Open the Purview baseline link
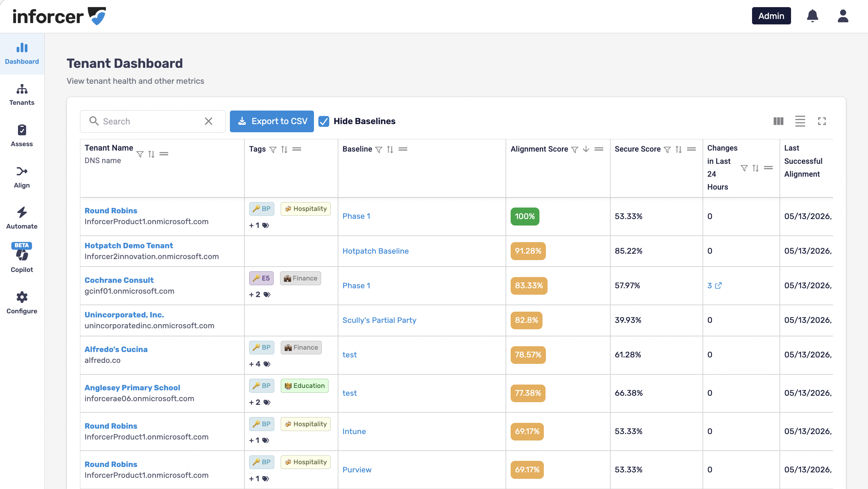Image resolution: width=868 pixels, height=489 pixels. coord(357,470)
